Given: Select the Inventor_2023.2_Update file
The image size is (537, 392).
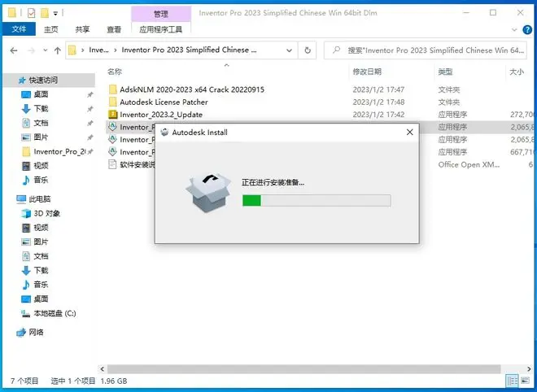Looking at the screenshot, I should click(x=161, y=115).
